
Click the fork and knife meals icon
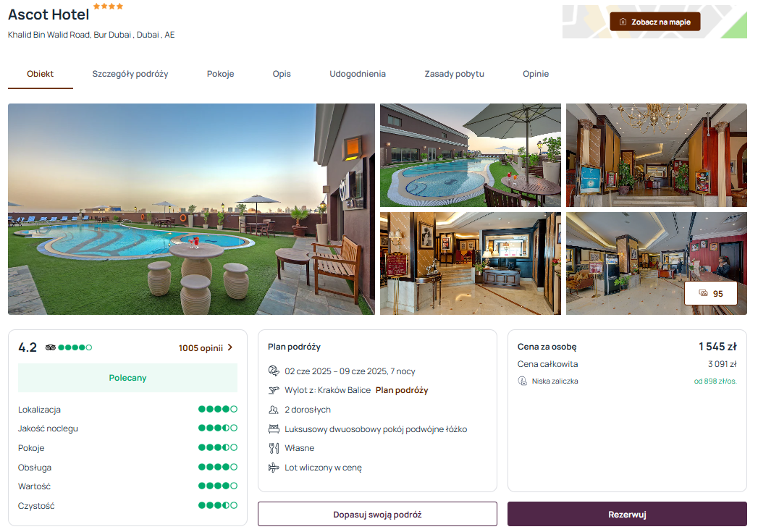(x=274, y=449)
